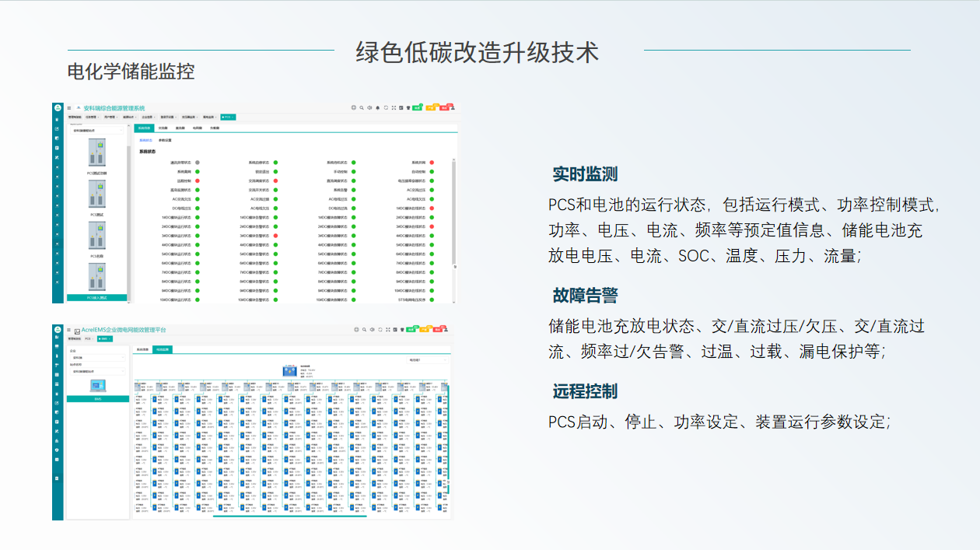The height and width of the screenshot is (550, 980).
Task: Click the refresh icon in 安科瑞 system header
Action: (x=386, y=108)
